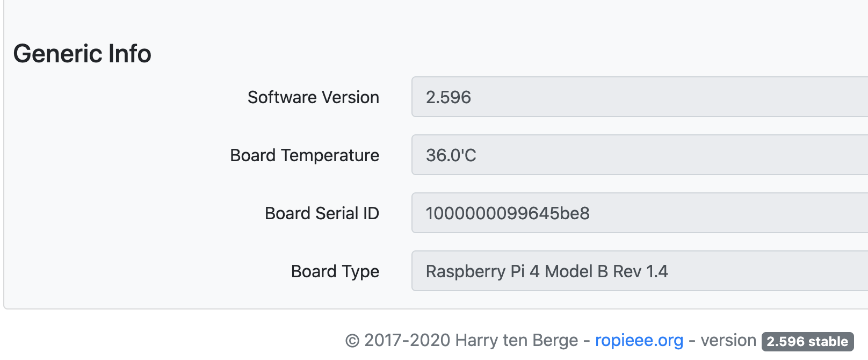The width and height of the screenshot is (868, 360).
Task: Click the serial number 1000000099645be8
Action: pos(508,213)
